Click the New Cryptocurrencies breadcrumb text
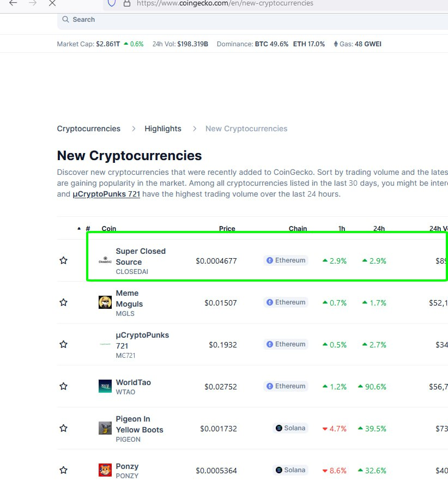The width and height of the screenshot is (448, 488). click(246, 129)
